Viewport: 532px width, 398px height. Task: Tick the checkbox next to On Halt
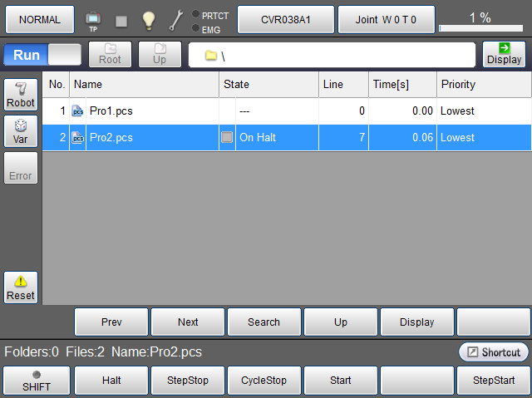pyautogui.click(x=227, y=138)
